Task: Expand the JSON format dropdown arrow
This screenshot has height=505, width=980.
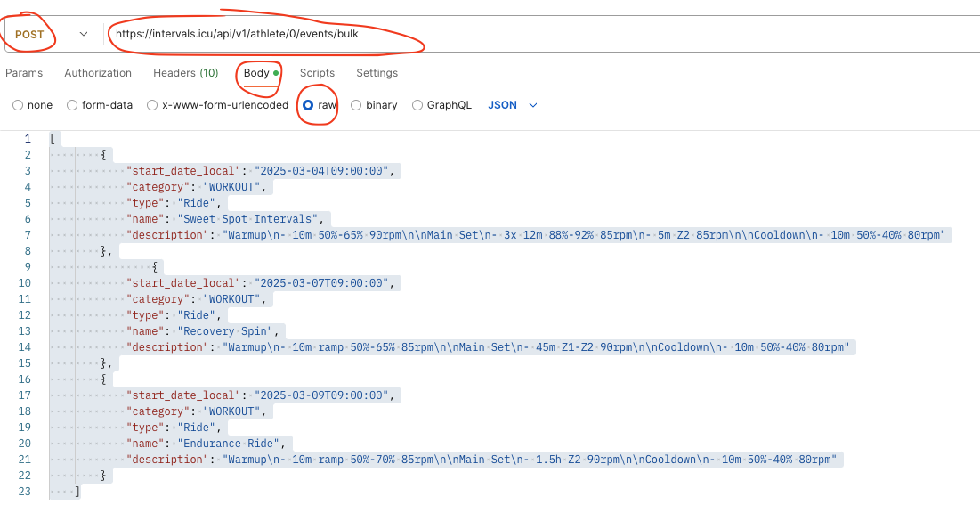Action: [x=533, y=105]
